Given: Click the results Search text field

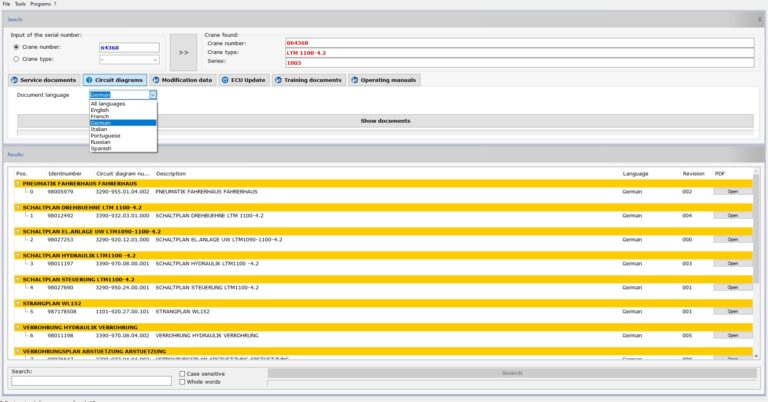Looking at the screenshot, I should (91, 381).
